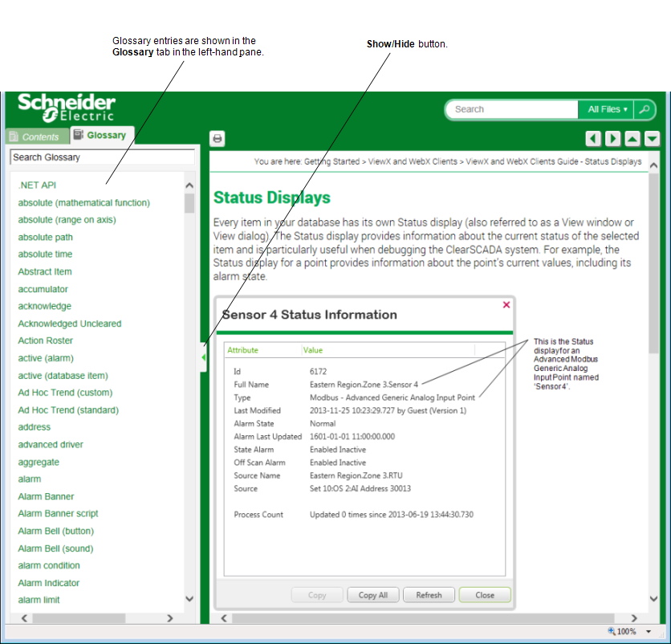
Task: Jump up using the up-triangle toolbar button
Action: 632,139
